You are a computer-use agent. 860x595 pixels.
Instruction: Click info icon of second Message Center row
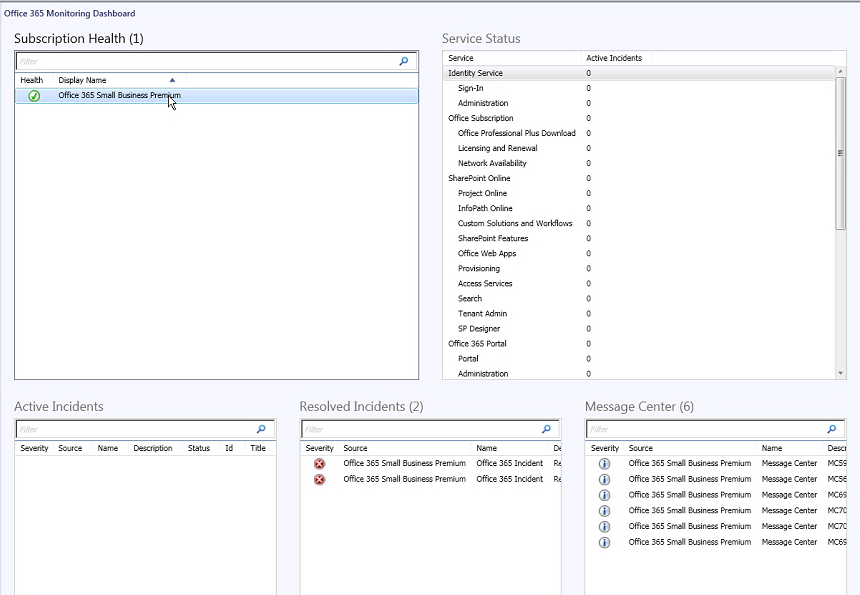point(604,479)
